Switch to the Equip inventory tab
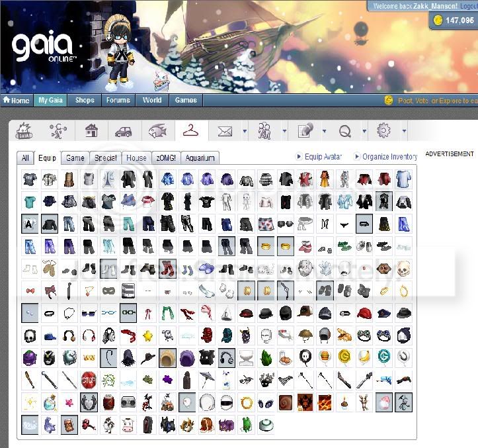 (x=47, y=158)
